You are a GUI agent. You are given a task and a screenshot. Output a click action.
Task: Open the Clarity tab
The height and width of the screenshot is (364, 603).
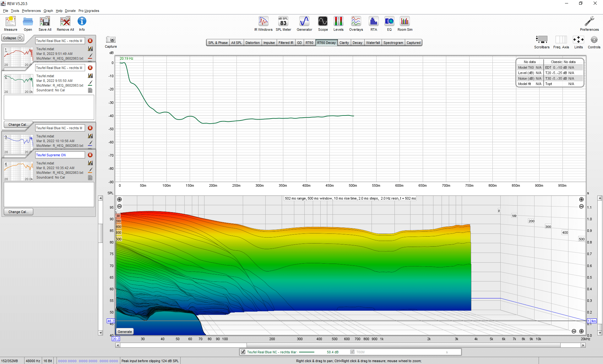pos(344,43)
